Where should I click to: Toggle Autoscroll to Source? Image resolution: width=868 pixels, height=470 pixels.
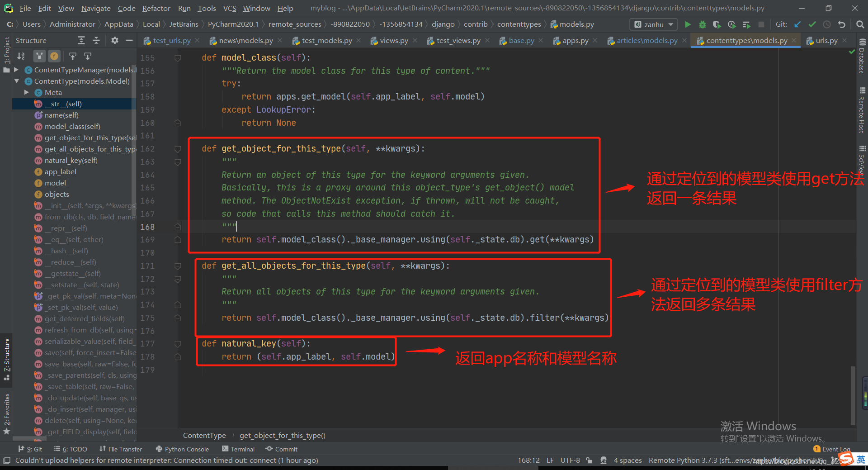coord(73,56)
